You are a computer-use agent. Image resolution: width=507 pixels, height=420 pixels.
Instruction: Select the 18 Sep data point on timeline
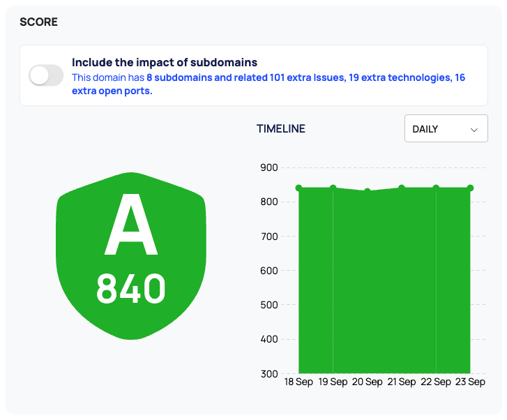pos(298,188)
